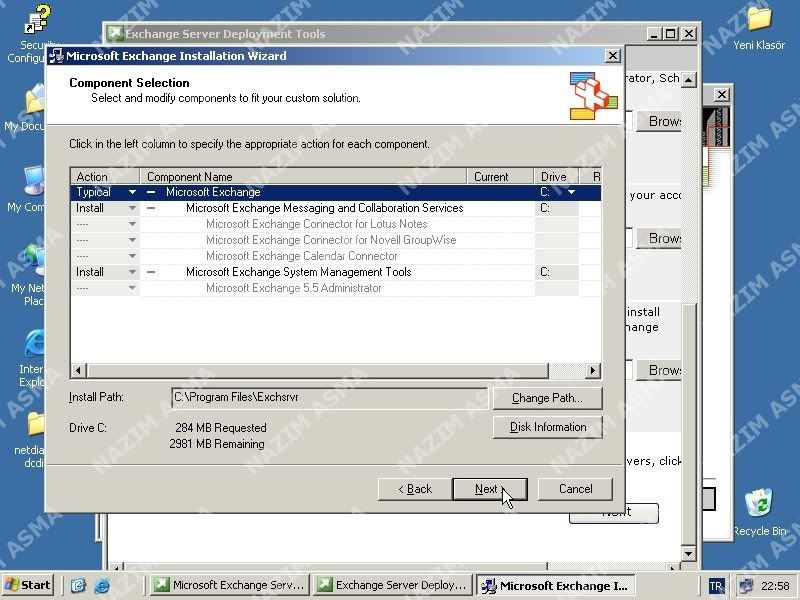The height and width of the screenshot is (600, 800).
Task: Click the component list horizontal scrollbar thumb
Action: point(317,370)
